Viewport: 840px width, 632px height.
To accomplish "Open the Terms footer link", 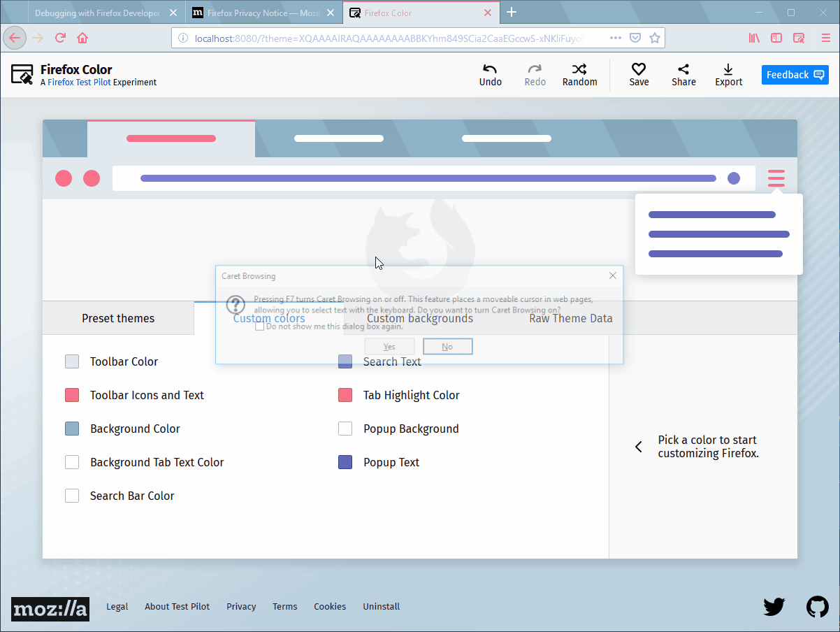I will [x=285, y=606].
